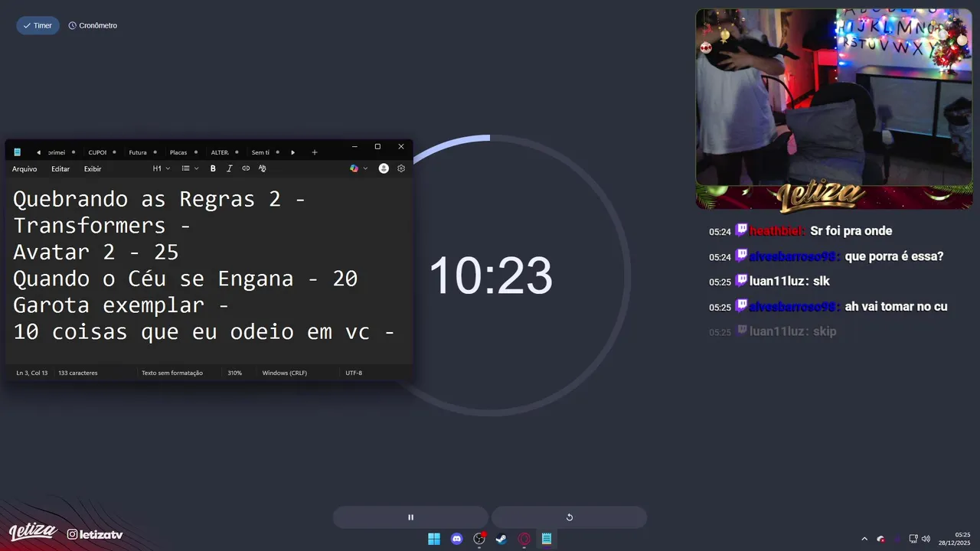Add a new Notepad tab with the plus icon
Screen dimensions: 980x551
(314, 152)
